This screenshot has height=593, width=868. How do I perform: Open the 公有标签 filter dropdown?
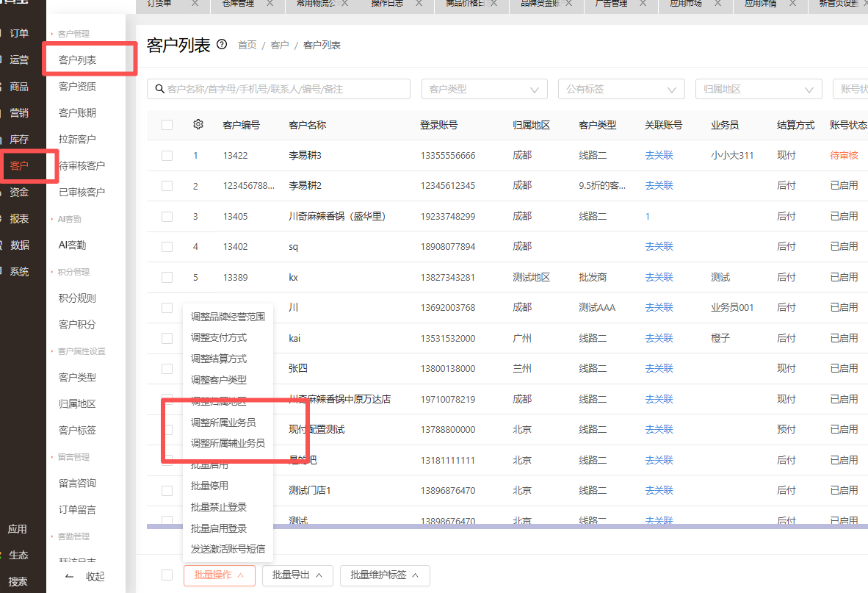tap(622, 89)
